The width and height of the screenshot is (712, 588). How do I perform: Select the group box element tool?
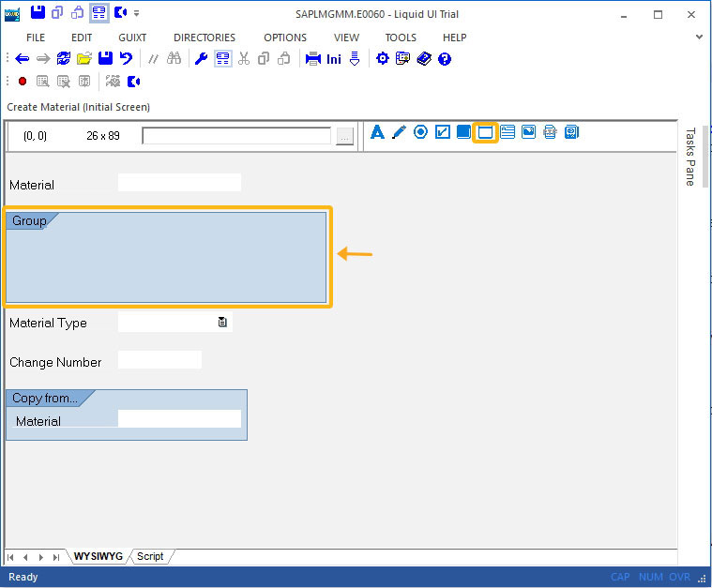[485, 132]
